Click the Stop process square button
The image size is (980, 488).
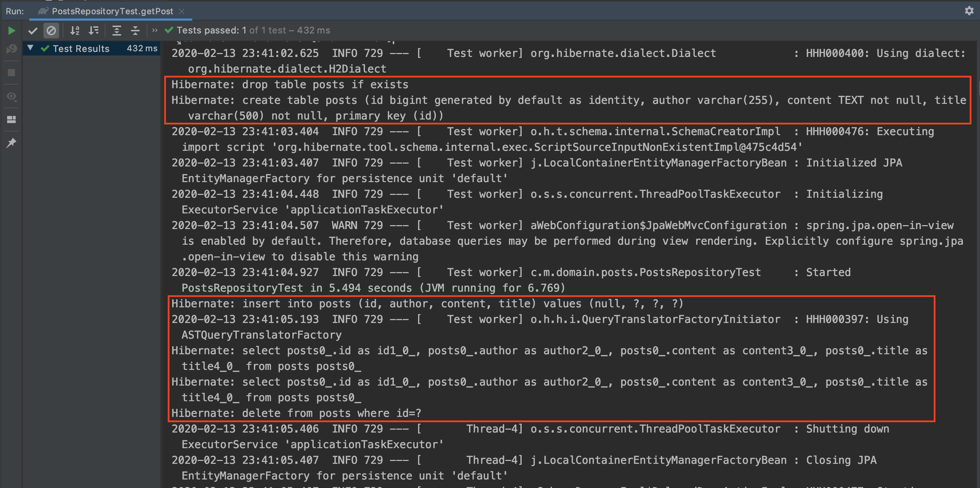point(11,73)
